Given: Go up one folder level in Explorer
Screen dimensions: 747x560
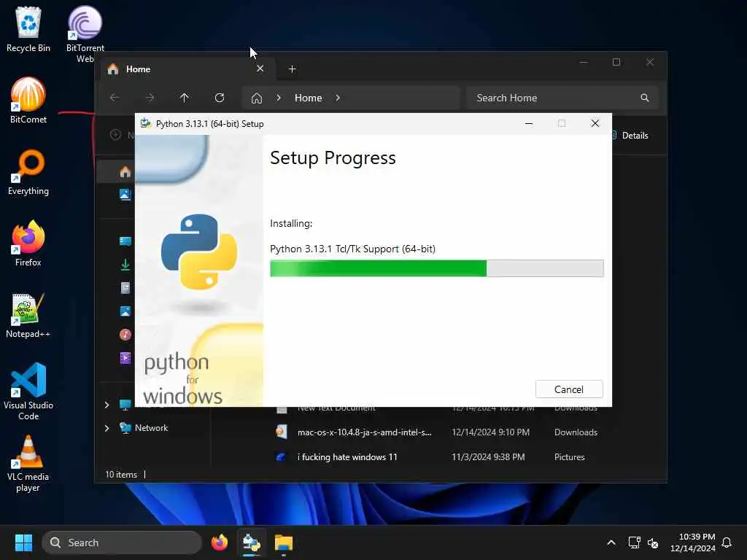Looking at the screenshot, I should [x=185, y=98].
